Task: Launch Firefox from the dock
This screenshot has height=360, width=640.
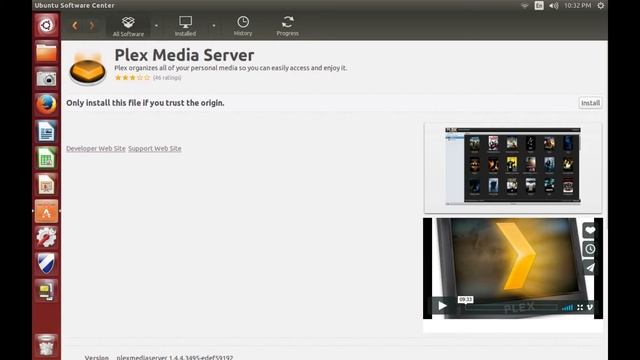Action: pyautogui.click(x=46, y=104)
